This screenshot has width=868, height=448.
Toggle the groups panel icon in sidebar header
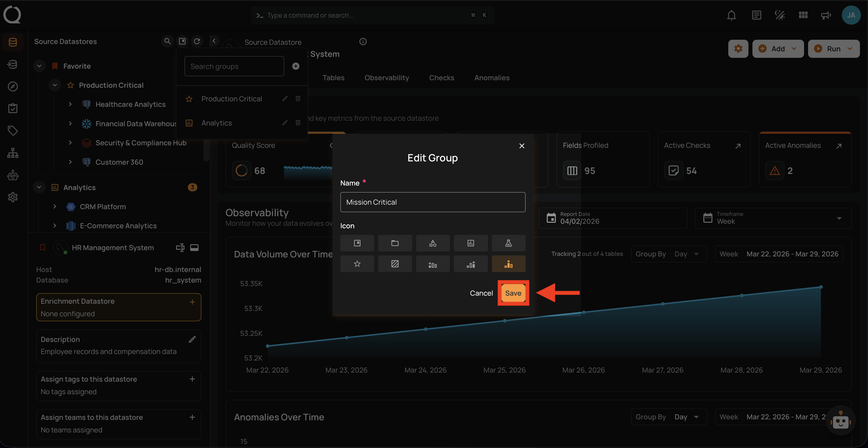[182, 41]
